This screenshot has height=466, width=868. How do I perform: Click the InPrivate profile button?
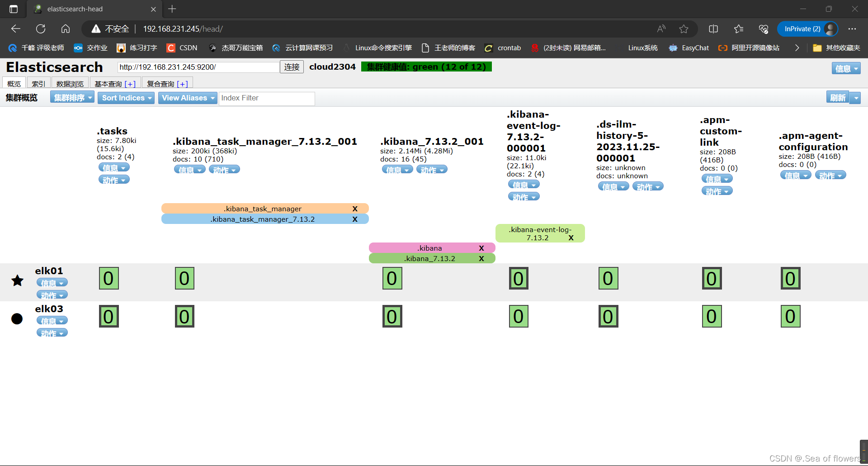807,29
